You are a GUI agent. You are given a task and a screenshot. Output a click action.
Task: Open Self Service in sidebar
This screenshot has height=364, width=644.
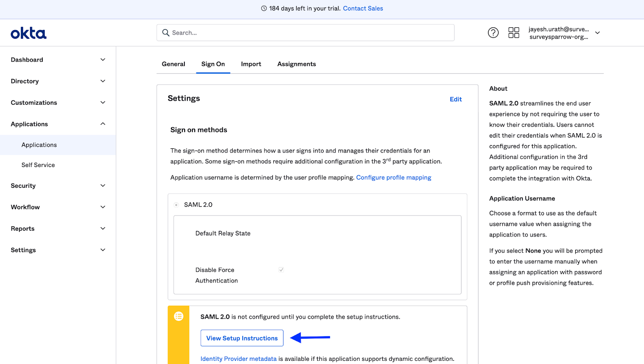58,165
